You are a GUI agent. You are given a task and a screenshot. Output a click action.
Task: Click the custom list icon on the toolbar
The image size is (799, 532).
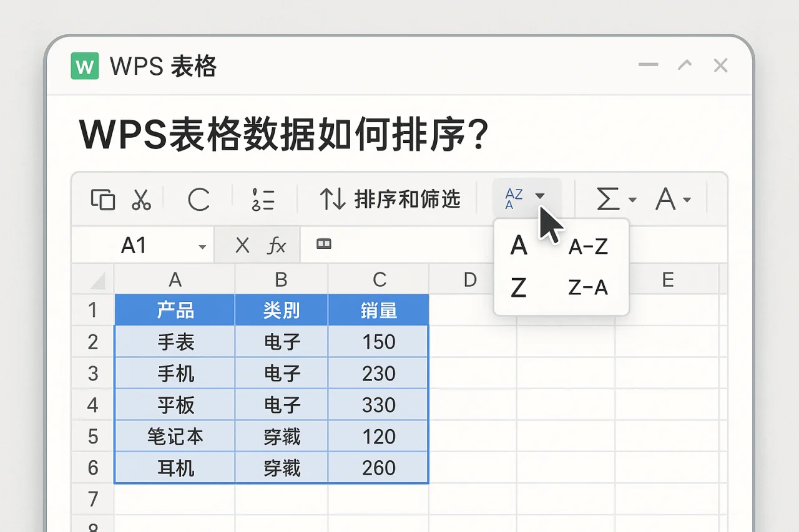pos(263,200)
